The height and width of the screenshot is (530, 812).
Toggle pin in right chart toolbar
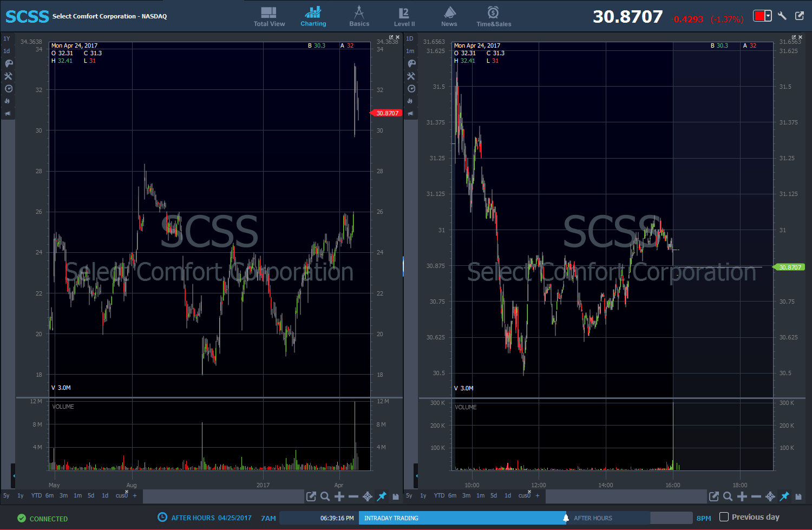pyautogui.click(x=784, y=496)
